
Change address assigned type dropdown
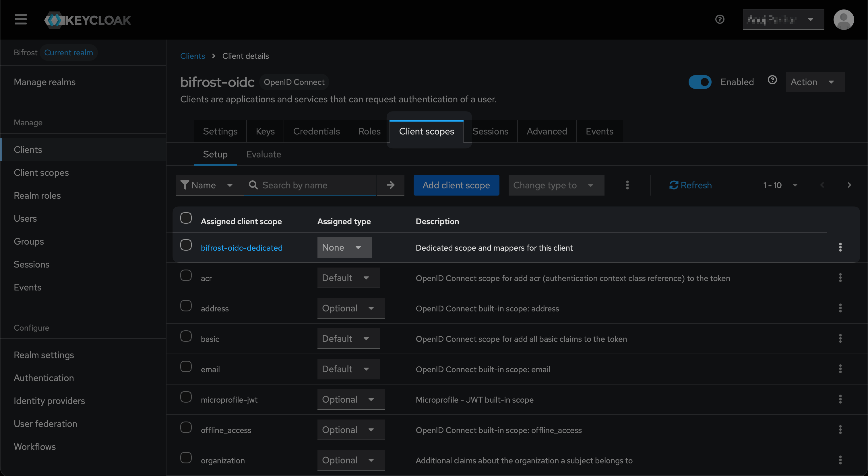[351, 308]
